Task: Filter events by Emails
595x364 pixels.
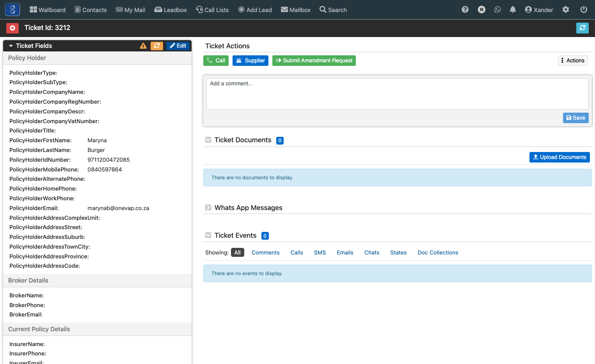Action: [345, 253]
